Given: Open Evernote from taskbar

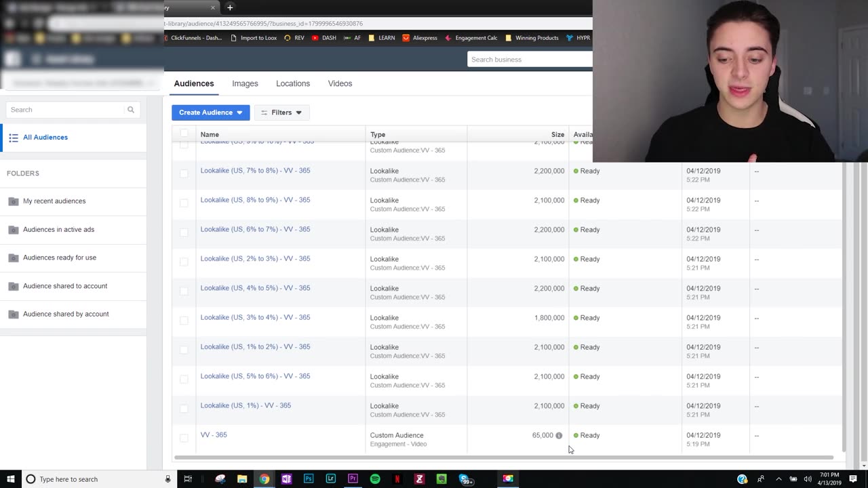Looking at the screenshot, I should tap(441, 479).
